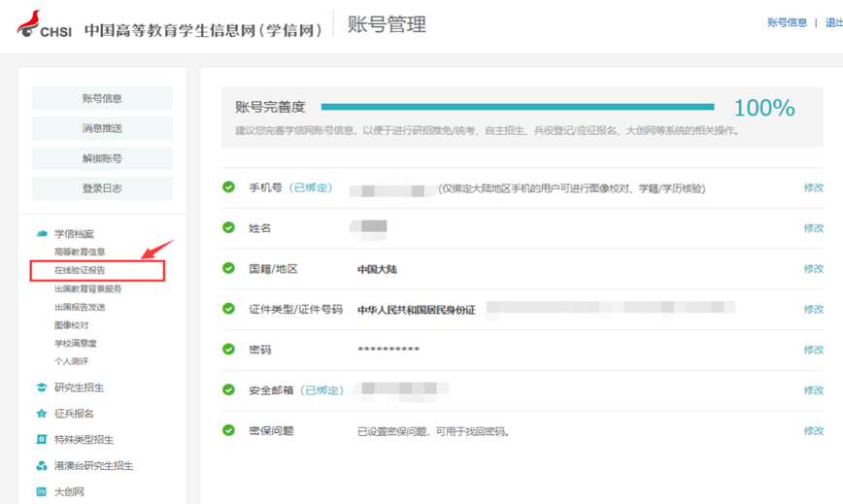Click the masked password asterisks
Image resolution: width=843 pixels, height=504 pixels.
[388, 350]
